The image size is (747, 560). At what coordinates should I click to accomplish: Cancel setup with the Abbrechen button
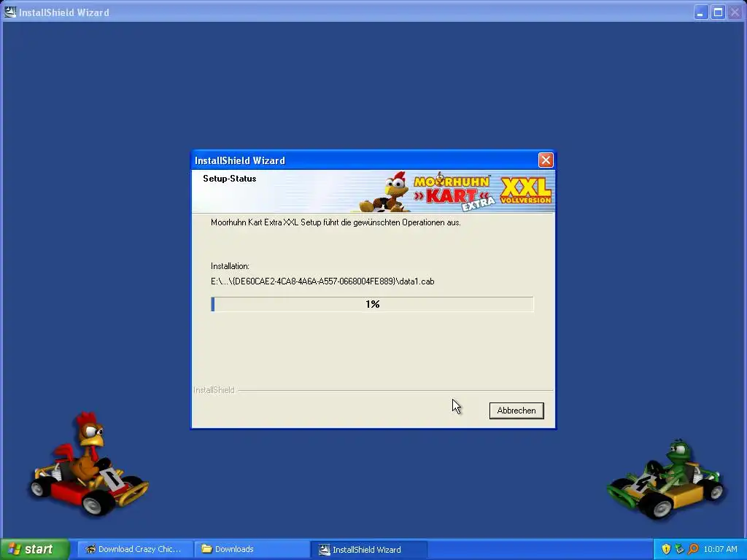click(x=516, y=411)
